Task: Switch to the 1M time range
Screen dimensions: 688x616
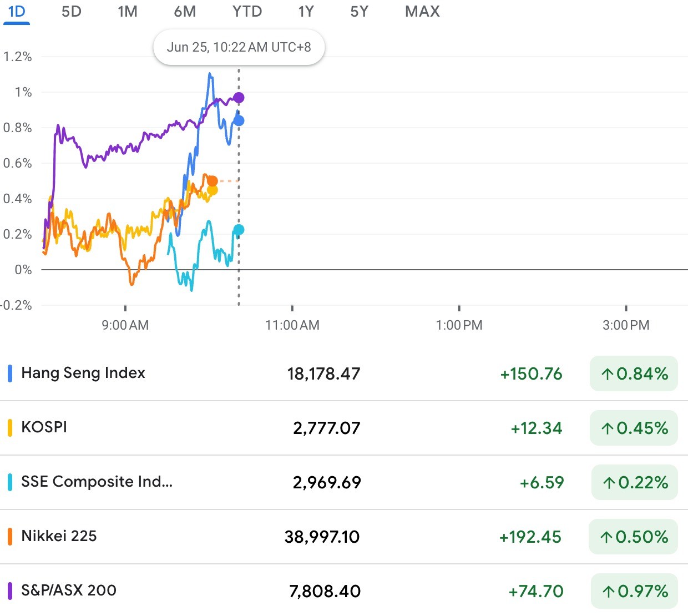Action: tap(128, 12)
